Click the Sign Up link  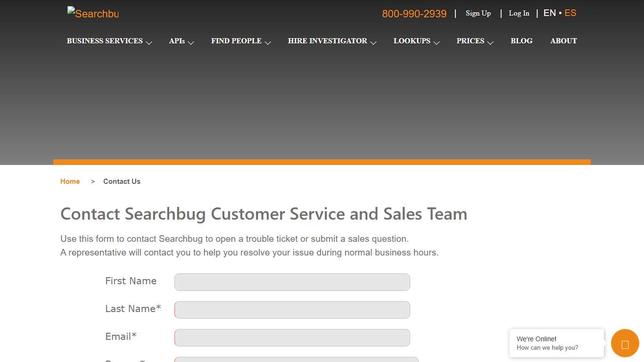tap(478, 13)
